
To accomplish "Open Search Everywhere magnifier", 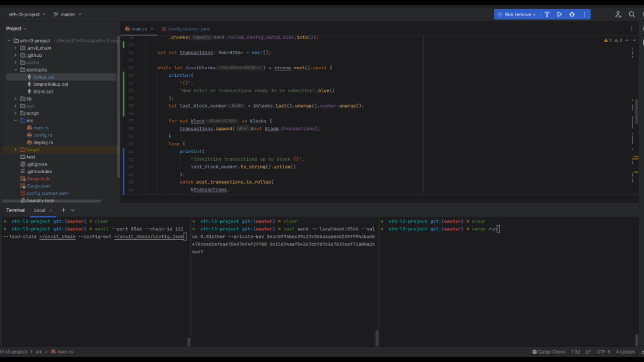I will [x=632, y=14].
